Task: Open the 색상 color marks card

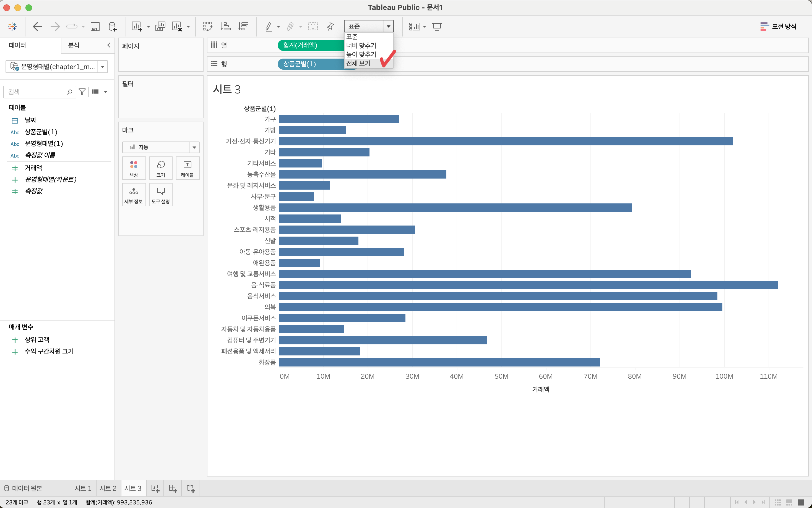Action: click(x=134, y=168)
